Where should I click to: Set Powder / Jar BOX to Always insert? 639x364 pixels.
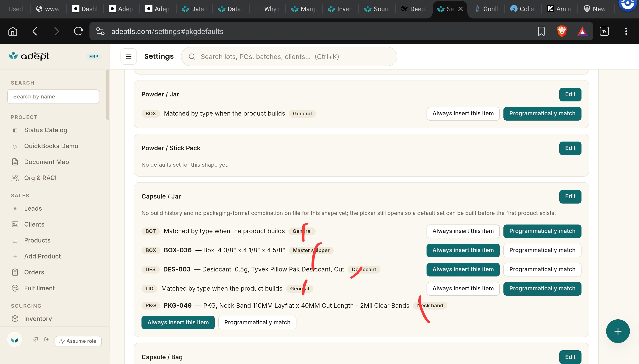coord(463,114)
